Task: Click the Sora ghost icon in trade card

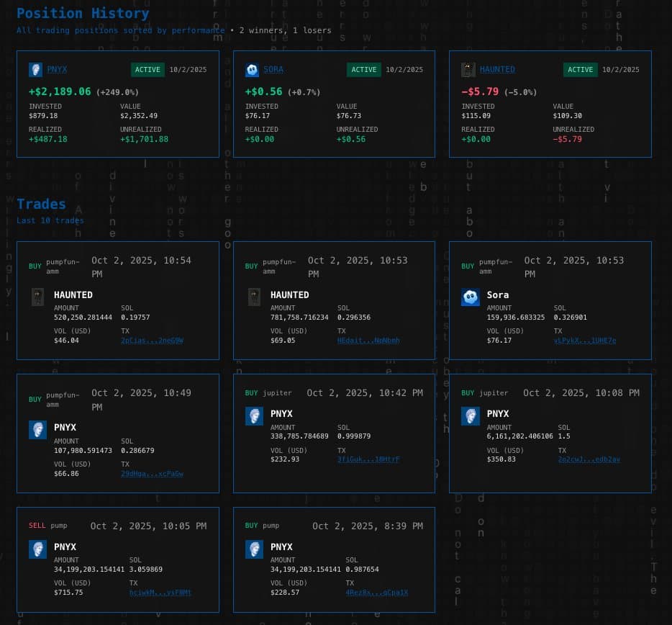Action: click(470, 297)
